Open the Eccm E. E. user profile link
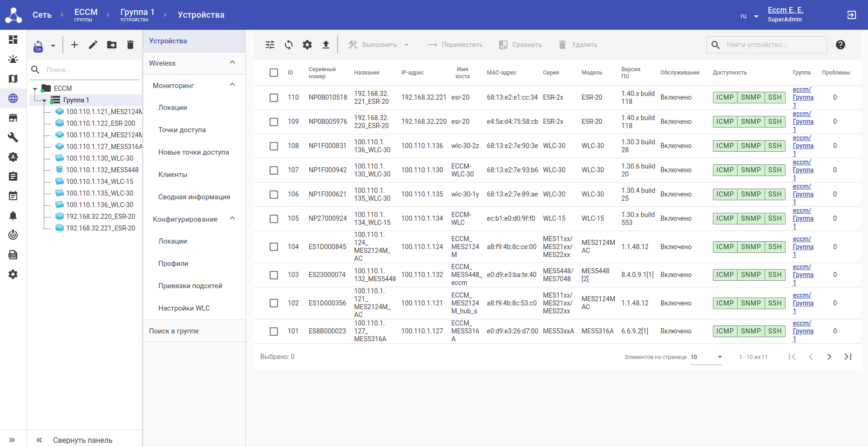The image size is (868, 447). tap(786, 10)
